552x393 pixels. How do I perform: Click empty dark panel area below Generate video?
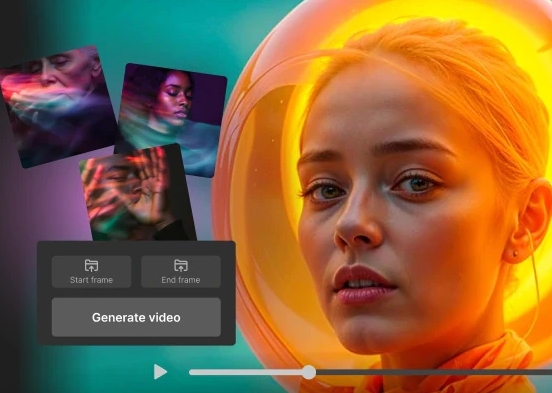tap(136, 341)
